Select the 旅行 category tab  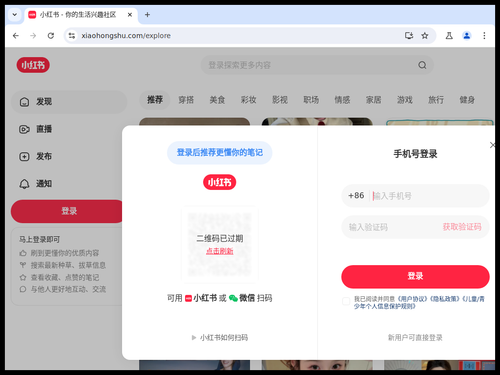(436, 100)
